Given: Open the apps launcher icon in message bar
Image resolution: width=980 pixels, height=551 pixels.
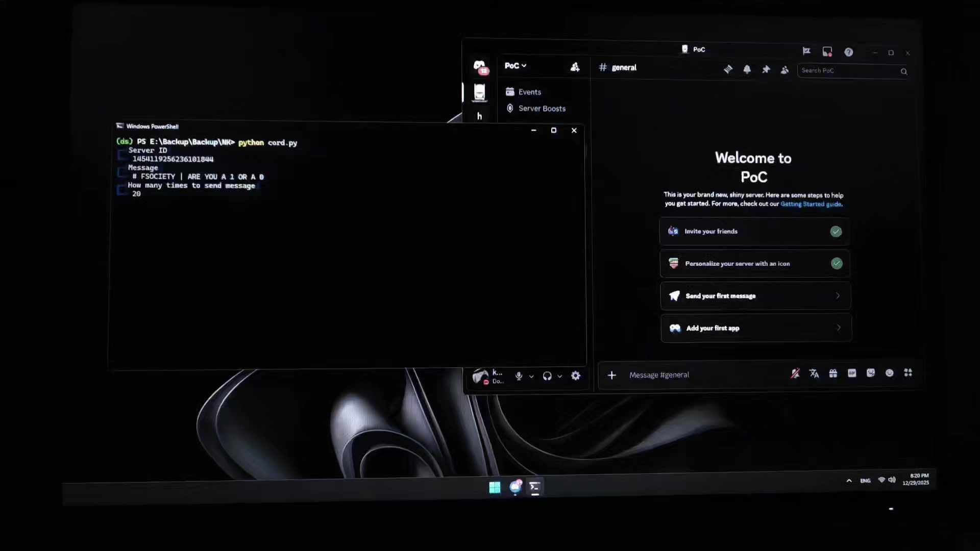Looking at the screenshot, I should click(x=908, y=373).
